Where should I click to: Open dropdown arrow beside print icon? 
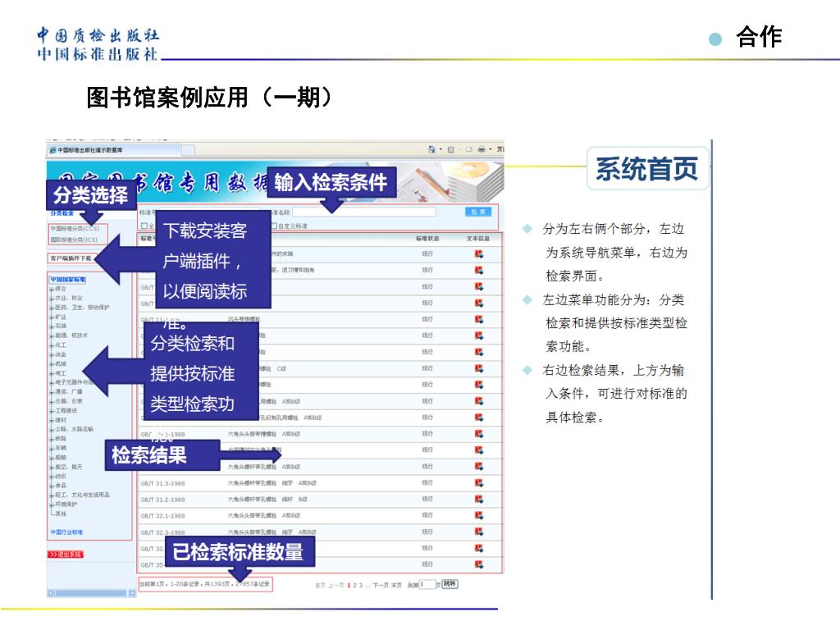(490, 149)
